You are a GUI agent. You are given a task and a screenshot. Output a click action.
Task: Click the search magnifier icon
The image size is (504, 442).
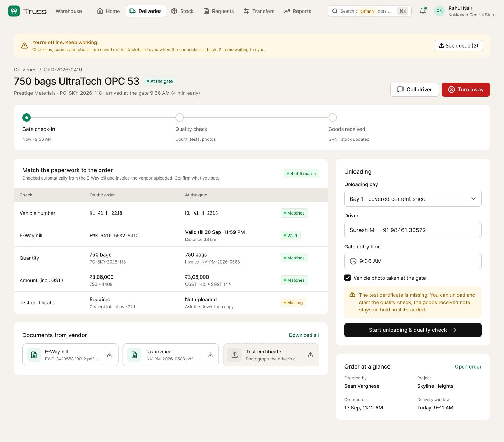[x=335, y=11]
